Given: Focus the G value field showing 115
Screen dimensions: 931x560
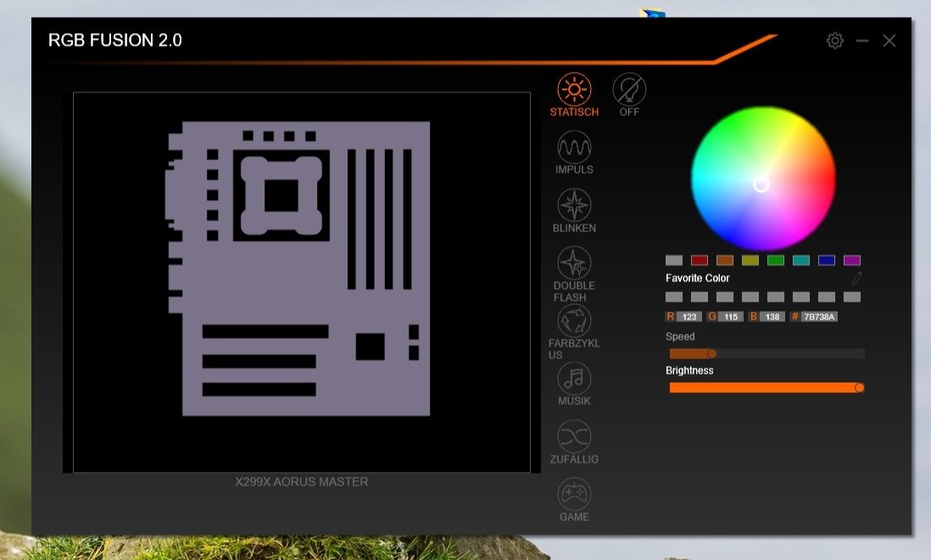Looking at the screenshot, I should (731, 317).
